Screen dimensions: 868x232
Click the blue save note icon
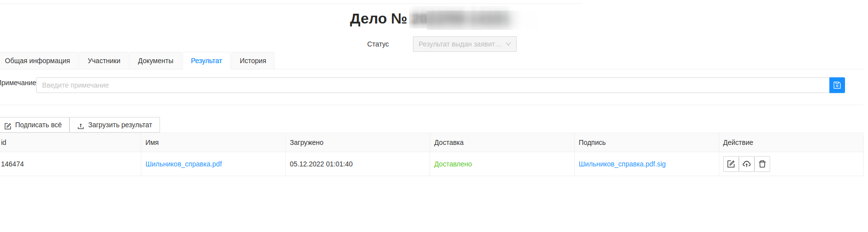(837, 85)
